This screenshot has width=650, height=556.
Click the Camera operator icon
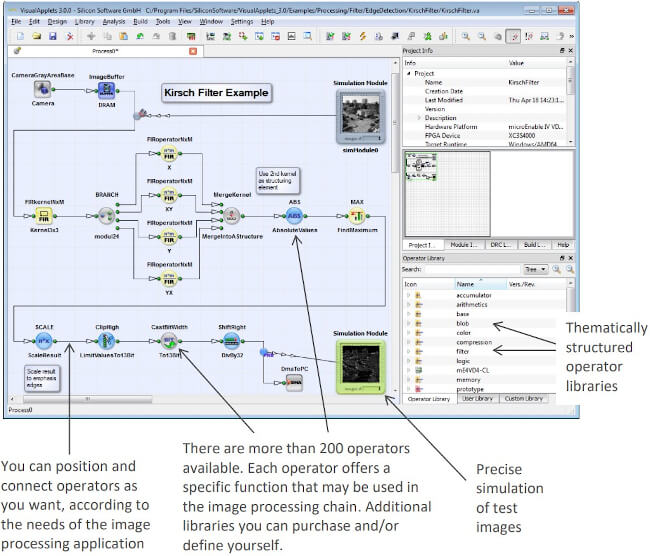pyautogui.click(x=42, y=88)
